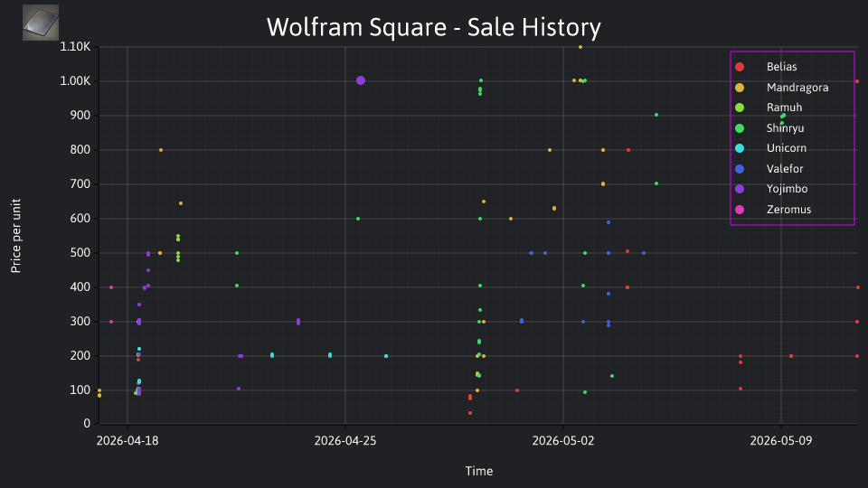Viewport: 868px width, 488px height.
Task: Click the chart title Wolfram Square - Sale History
Action: click(x=433, y=27)
